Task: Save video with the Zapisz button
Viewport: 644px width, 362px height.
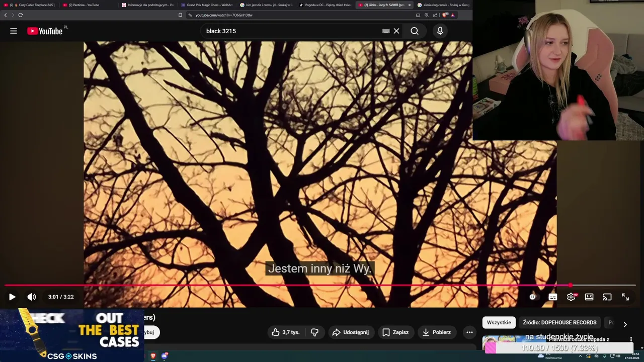Action: pos(395,332)
